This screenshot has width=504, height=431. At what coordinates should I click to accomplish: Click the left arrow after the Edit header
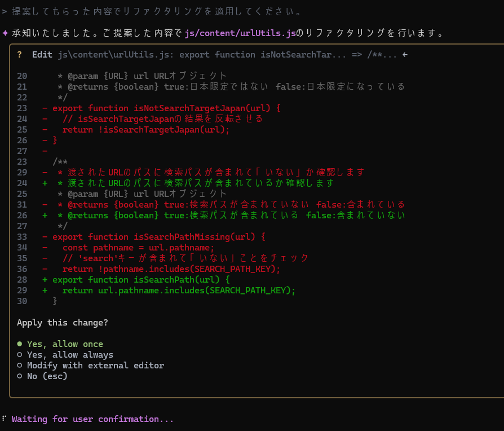(405, 55)
